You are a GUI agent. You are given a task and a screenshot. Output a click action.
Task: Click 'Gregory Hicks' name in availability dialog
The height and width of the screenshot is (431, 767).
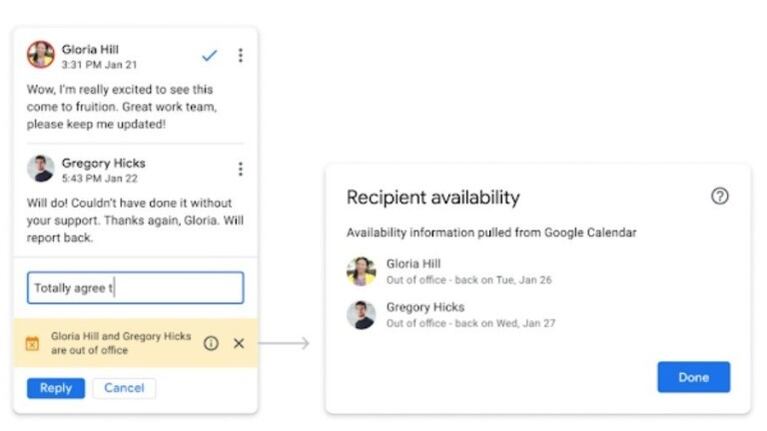pos(425,307)
